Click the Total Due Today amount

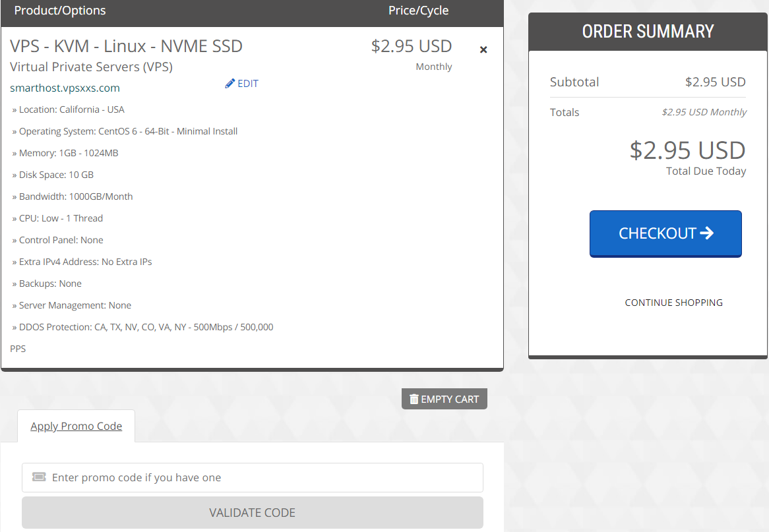coord(688,150)
